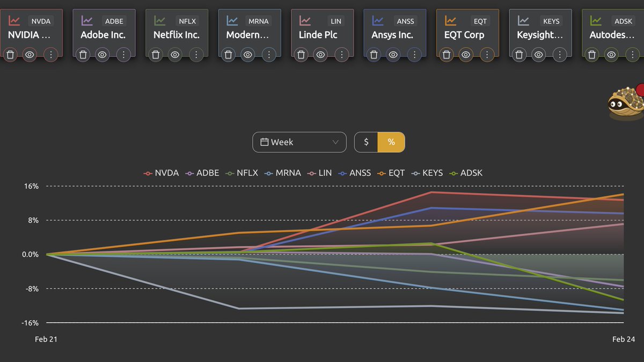The image size is (644, 362).
Task: Open more options for EQT card
Action: pyautogui.click(x=487, y=55)
